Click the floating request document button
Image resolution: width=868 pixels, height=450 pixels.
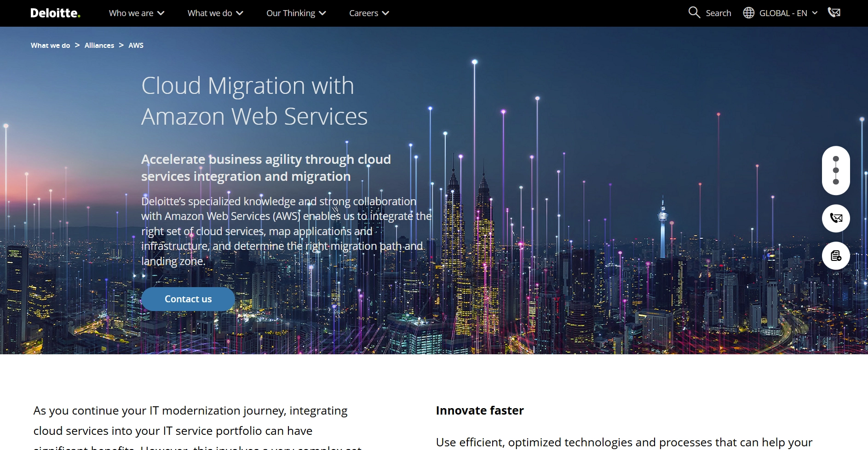point(836,255)
